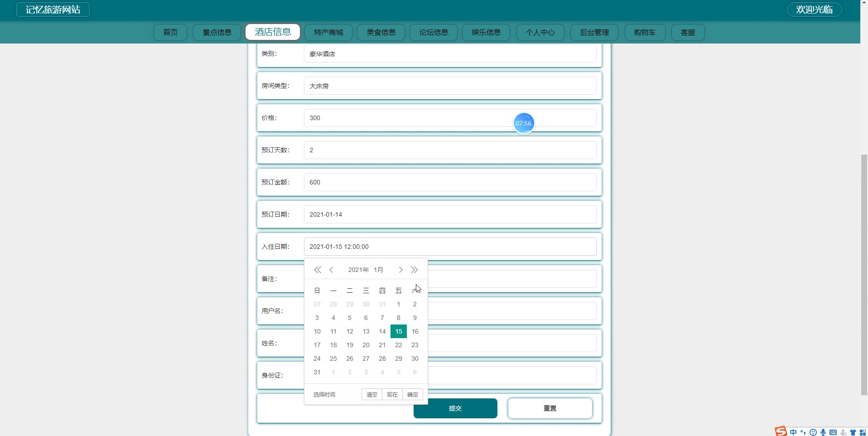Open the emoji smiley panel in IME bar
868x436 pixels.
coord(813,432)
